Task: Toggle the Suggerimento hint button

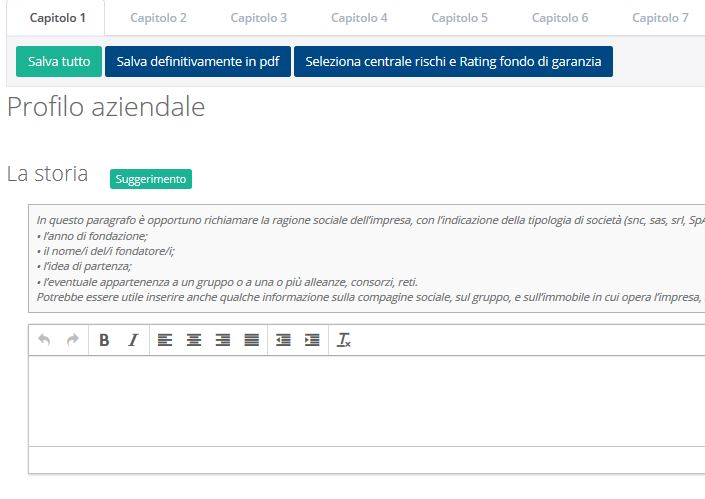Action: [x=151, y=179]
